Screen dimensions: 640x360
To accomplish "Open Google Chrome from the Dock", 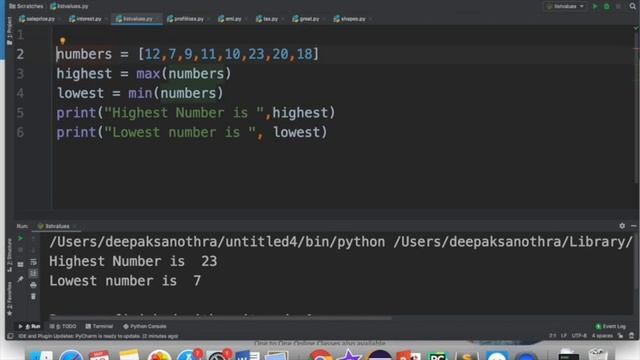I will [321, 356].
